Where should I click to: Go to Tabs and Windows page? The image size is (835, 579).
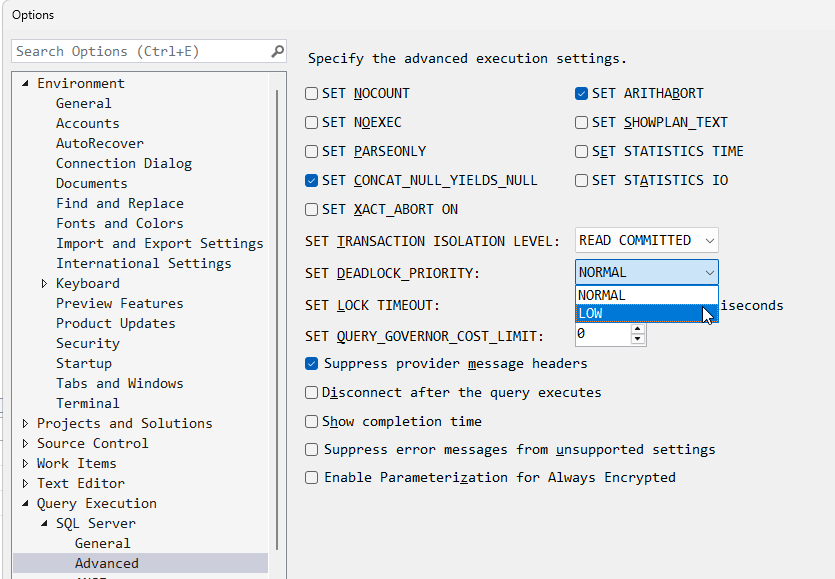119,384
